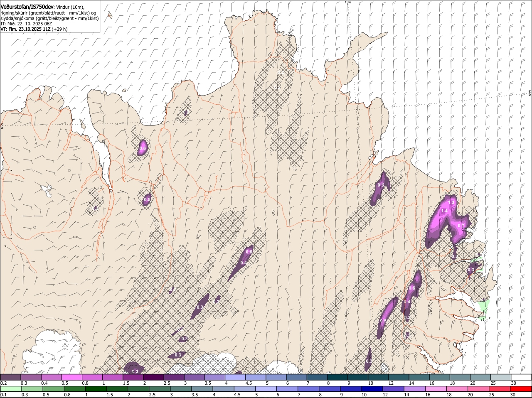Screen dimensions: 532x398
Task: Click the 'slydda/snjókoma (grátt/bleikt/grænt' legend description line
Action: [49, 19]
